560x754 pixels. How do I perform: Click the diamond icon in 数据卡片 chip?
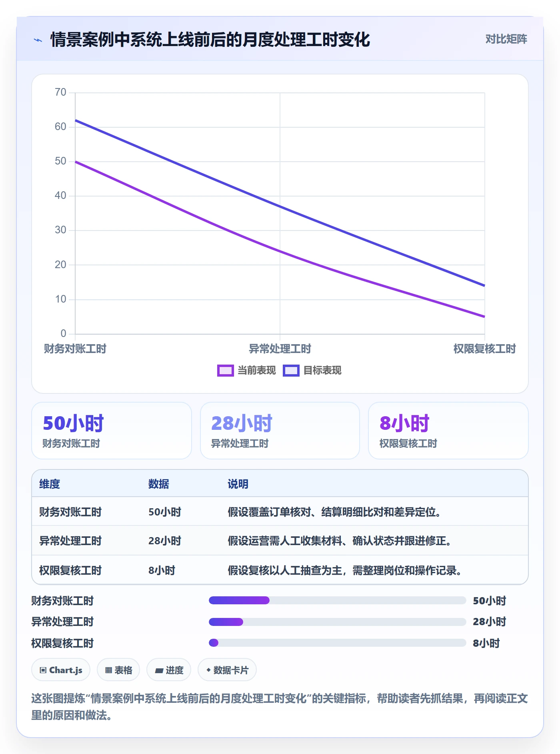[x=208, y=670]
